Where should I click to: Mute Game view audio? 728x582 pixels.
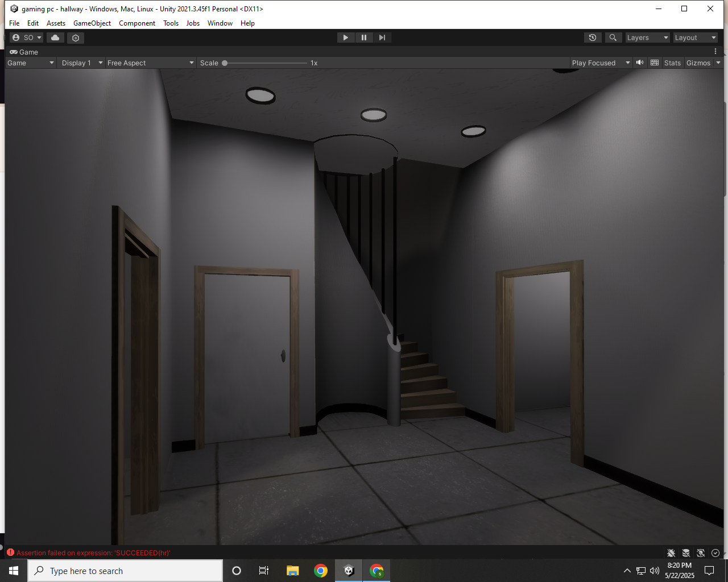pyautogui.click(x=640, y=63)
